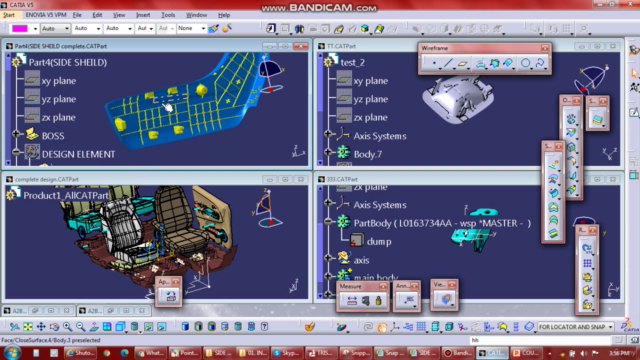Open the Start menu in CATIA

coord(9,15)
